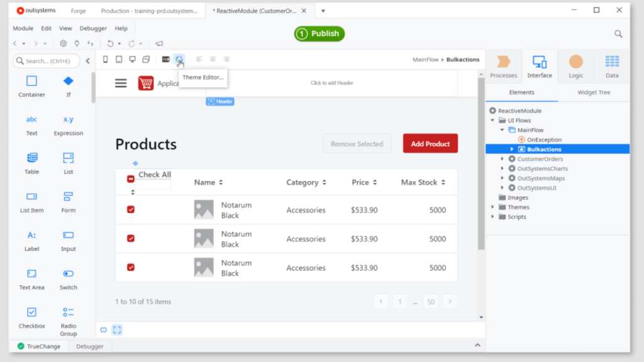Open the Data layer

[612, 67]
